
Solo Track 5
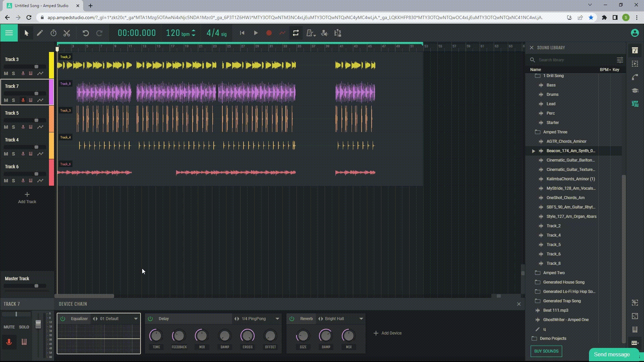(13, 127)
